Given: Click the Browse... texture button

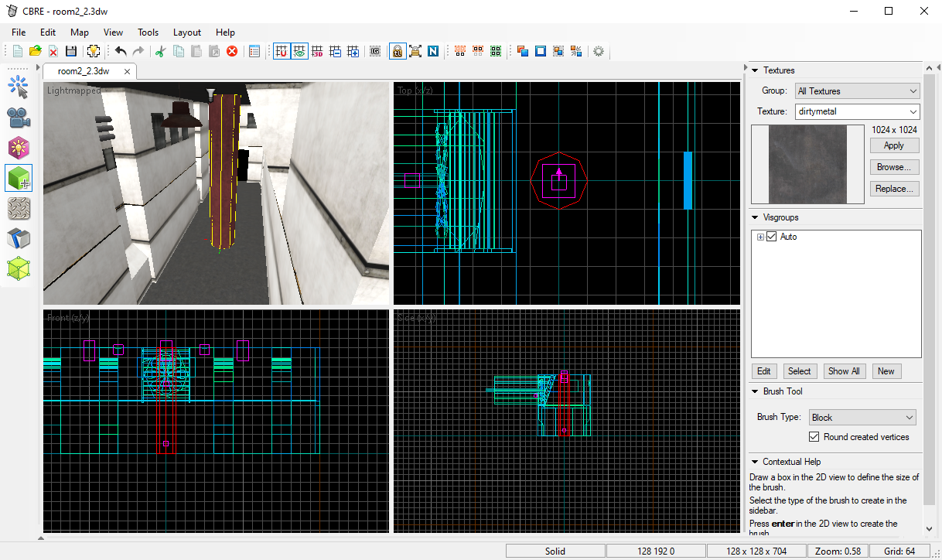Looking at the screenshot, I should point(894,167).
